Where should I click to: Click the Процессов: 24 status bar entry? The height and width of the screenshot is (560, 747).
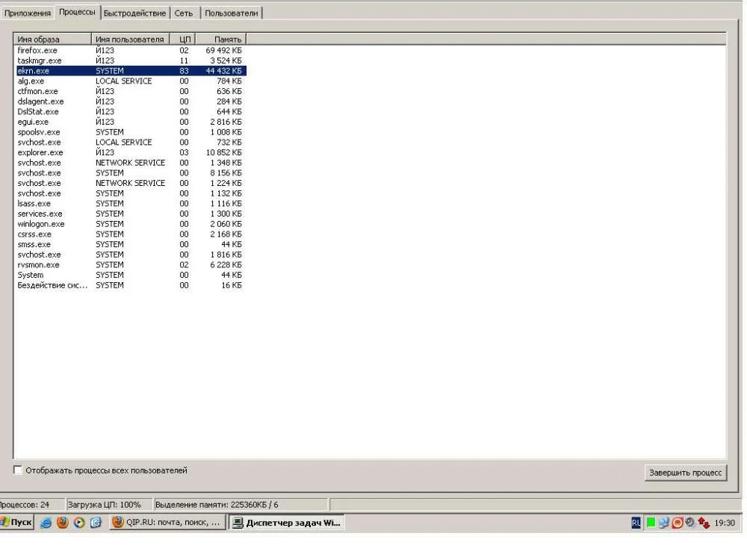(x=31, y=505)
